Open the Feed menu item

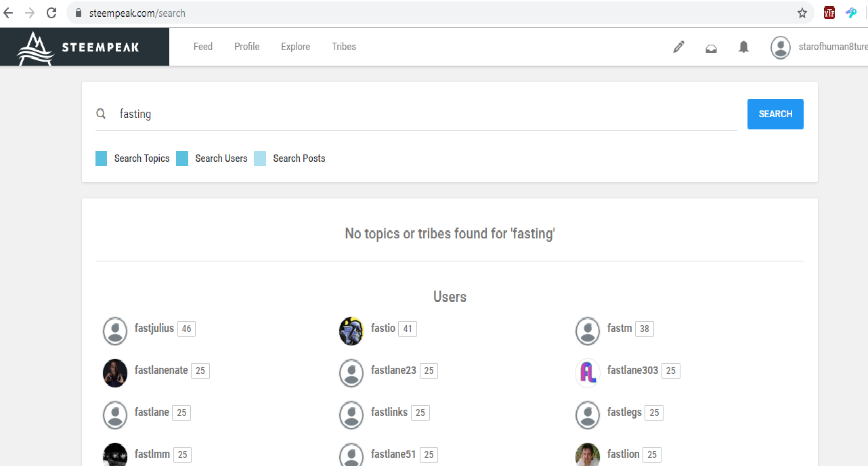[203, 47]
